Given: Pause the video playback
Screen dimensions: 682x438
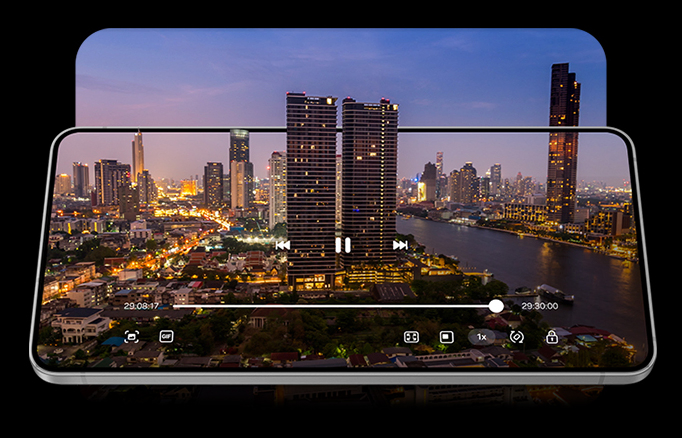Looking at the screenshot, I should pos(343,245).
